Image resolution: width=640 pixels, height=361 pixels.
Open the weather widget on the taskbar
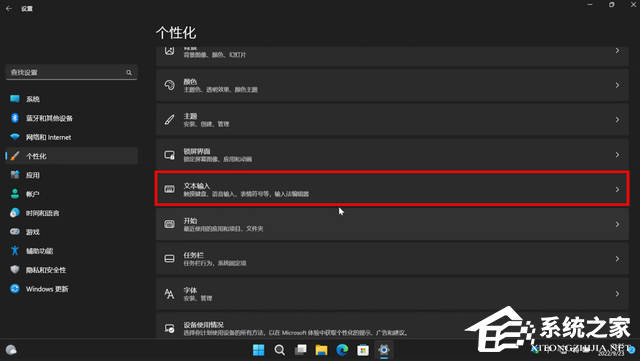point(11,350)
